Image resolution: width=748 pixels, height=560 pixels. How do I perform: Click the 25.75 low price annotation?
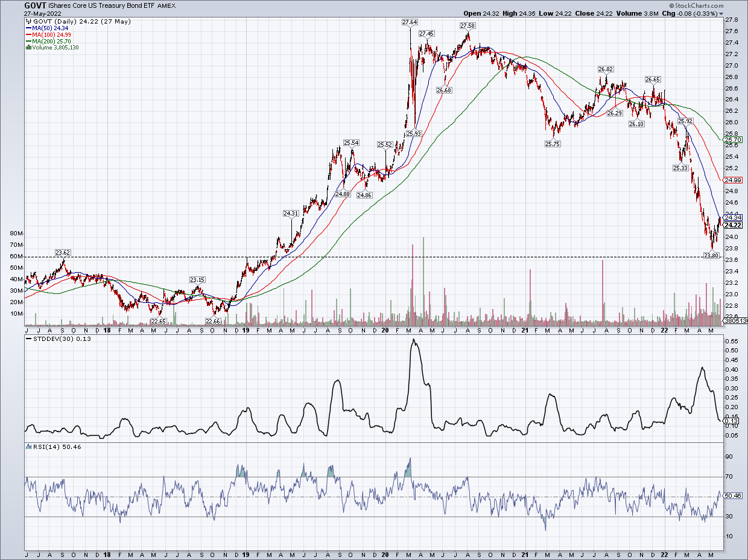point(553,144)
